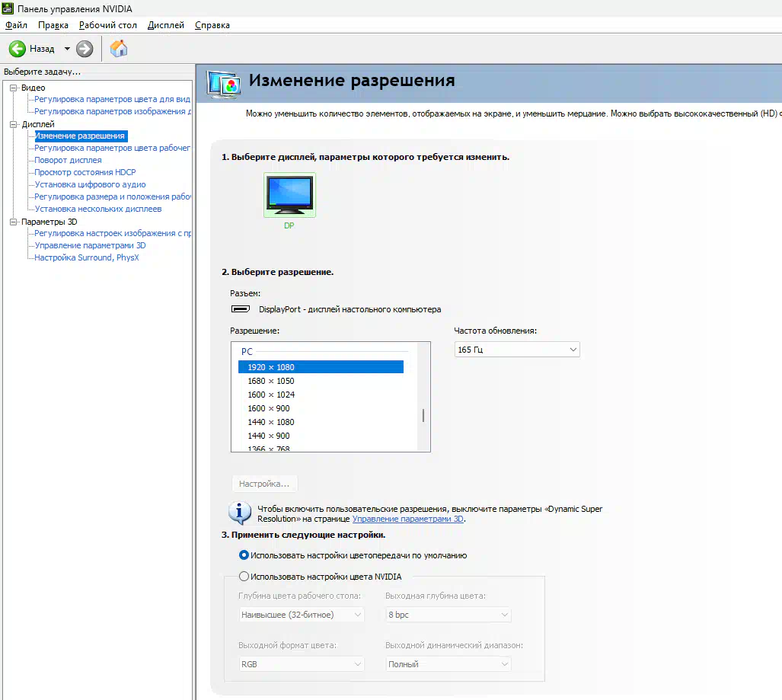
Task: Click the Change Resolution header monitor icon
Action: point(224,85)
